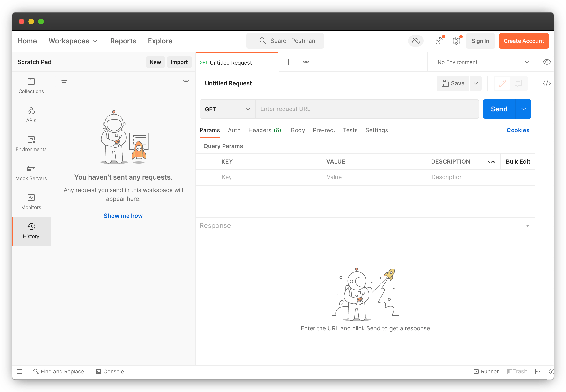
Task: Click the Enter request URL field
Action: click(367, 109)
